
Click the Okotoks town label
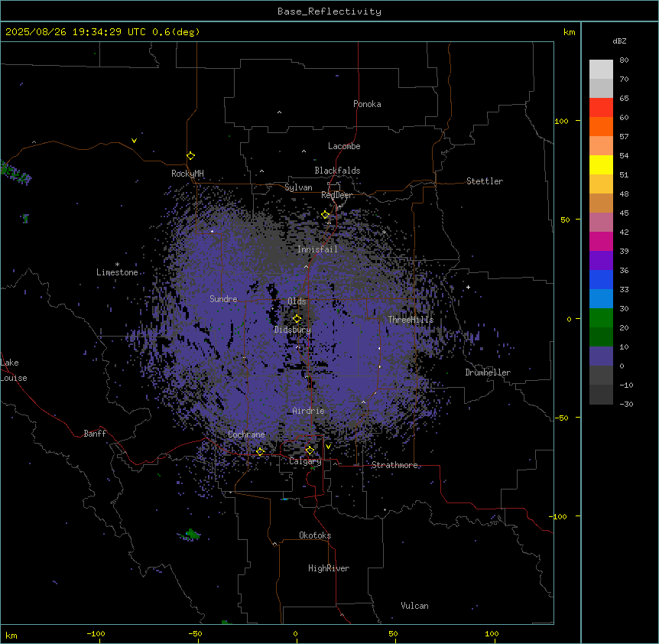tap(315, 535)
